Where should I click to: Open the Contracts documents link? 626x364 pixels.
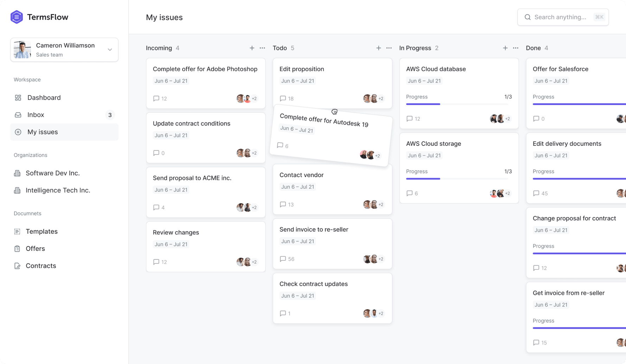pyautogui.click(x=41, y=266)
